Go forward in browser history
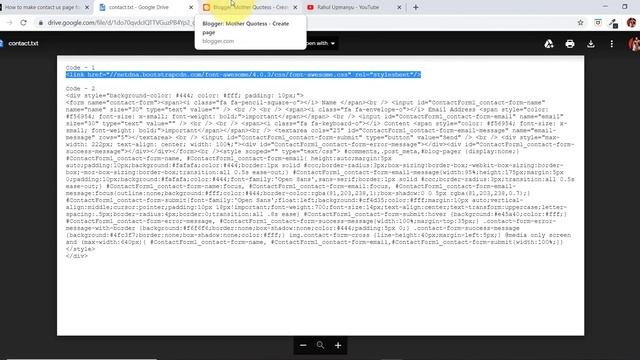The width and height of the screenshot is (640, 360). click(x=9, y=23)
